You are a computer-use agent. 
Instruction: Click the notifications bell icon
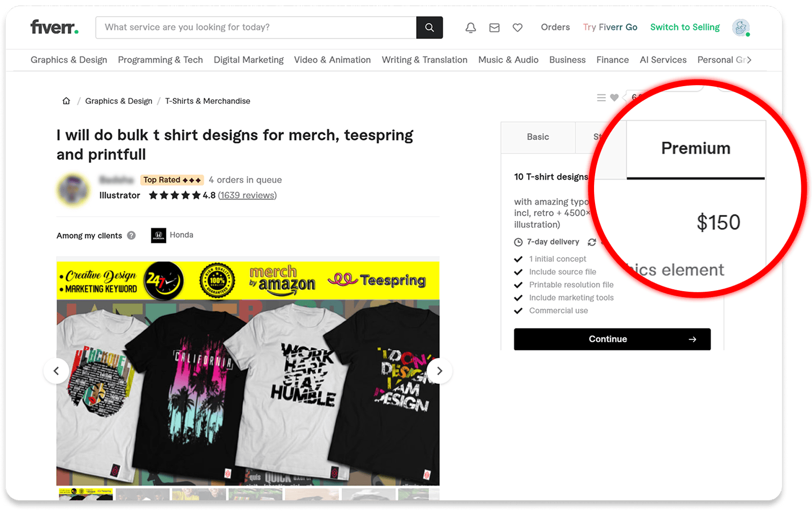(470, 27)
